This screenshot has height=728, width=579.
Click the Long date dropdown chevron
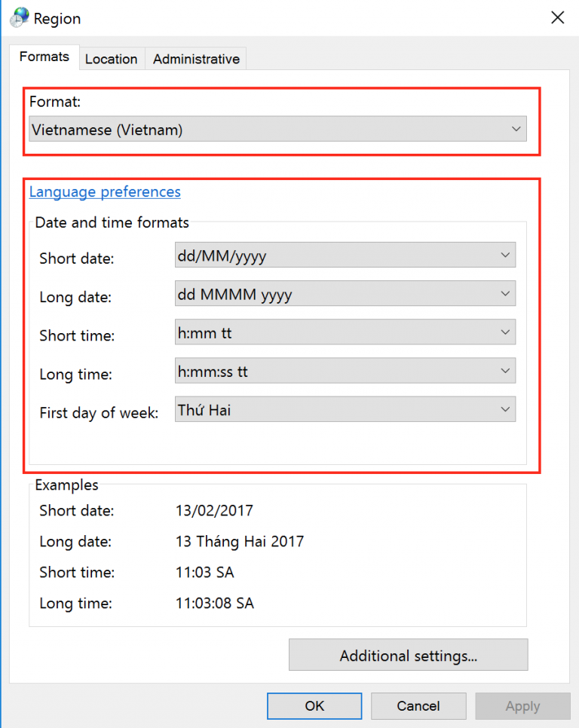click(505, 294)
